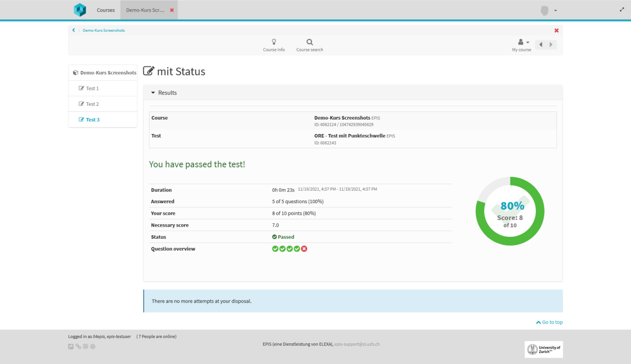
Task: Show the QR code icon in footer
Action: coord(86,346)
